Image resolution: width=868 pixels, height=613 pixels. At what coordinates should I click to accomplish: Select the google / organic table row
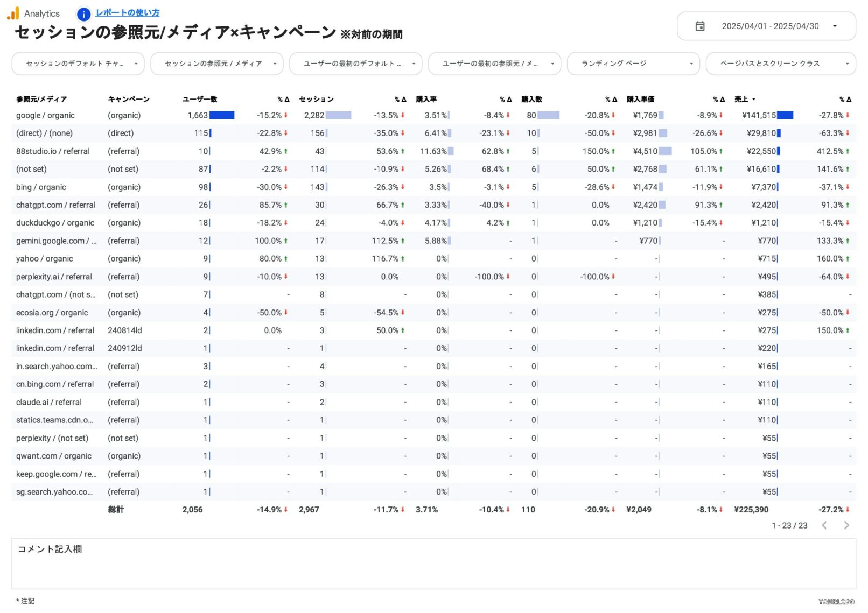click(215, 115)
